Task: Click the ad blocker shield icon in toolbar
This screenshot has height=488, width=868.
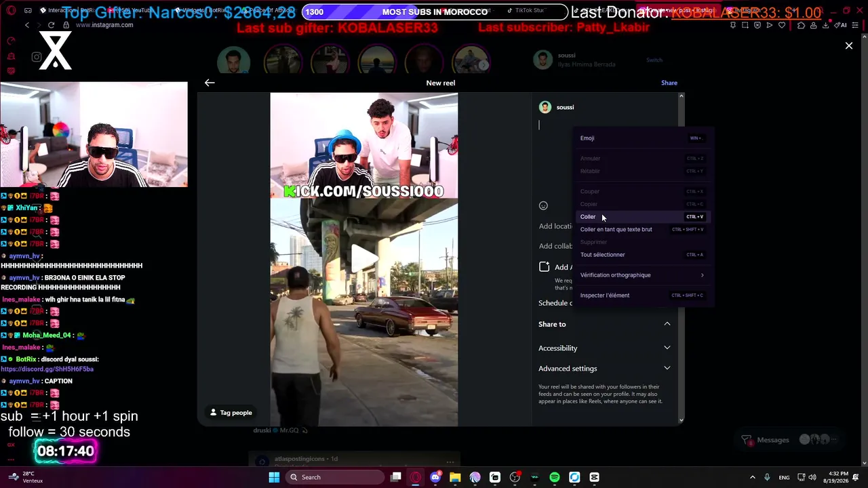Action: pos(757,25)
